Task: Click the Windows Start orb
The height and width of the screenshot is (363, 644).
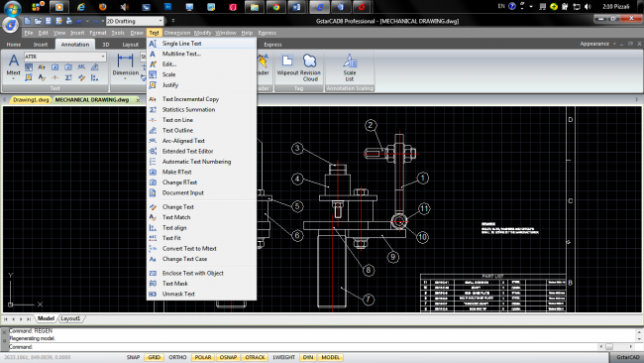Action: (x=12, y=8)
